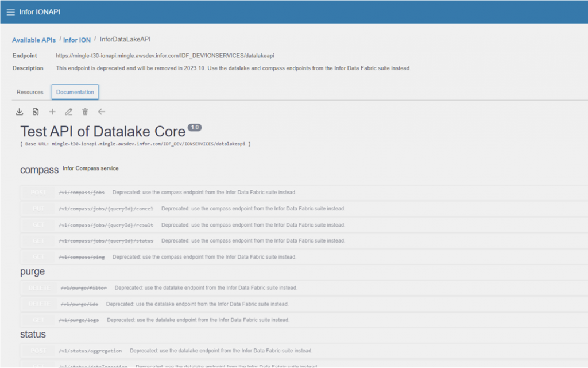This screenshot has width=588, height=368.
Task: Click the download documentation icon
Action: coord(19,112)
